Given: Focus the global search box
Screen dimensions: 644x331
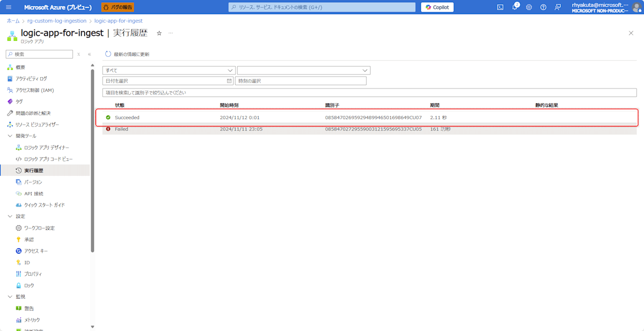Looking at the screenshot, I should click(x=321, y=7).
